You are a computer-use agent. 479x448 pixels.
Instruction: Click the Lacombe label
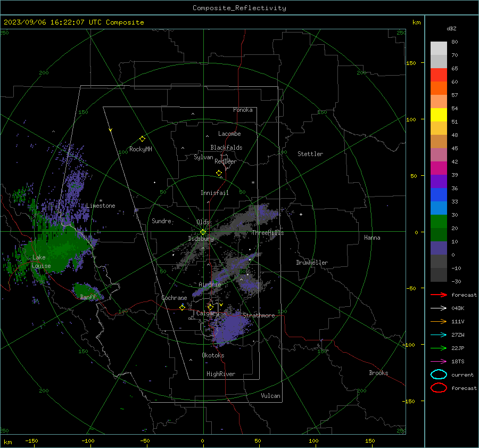[x=229, y=134]
